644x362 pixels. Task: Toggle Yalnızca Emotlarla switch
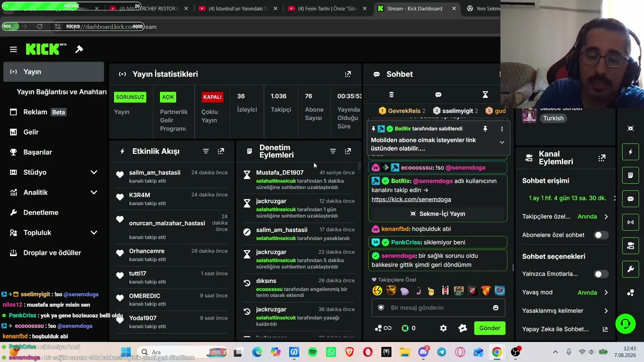[601, 274]
